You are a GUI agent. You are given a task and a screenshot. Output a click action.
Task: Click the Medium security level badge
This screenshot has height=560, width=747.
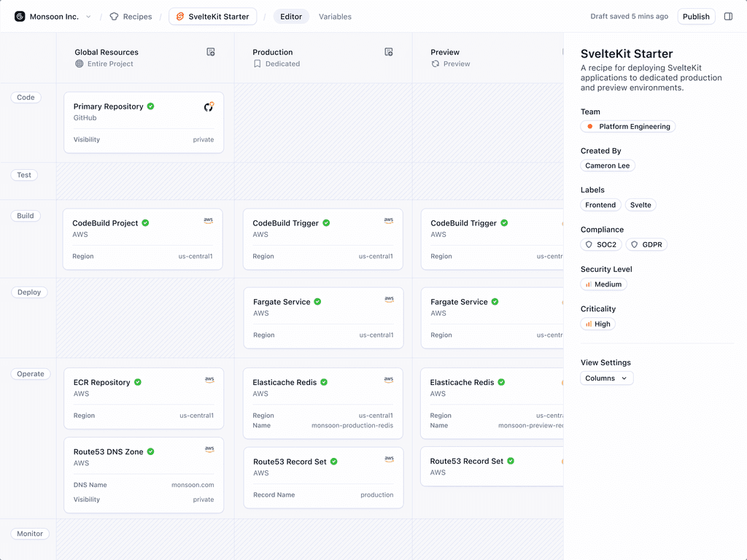tap(603, 284)
